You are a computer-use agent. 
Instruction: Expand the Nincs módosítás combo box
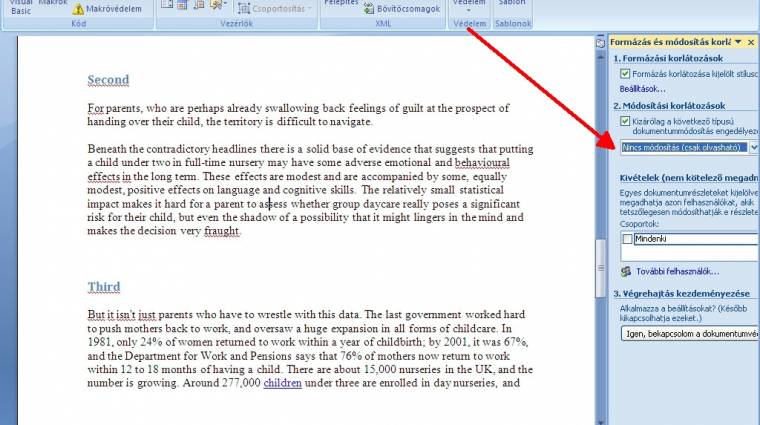[x=753, y=147]
